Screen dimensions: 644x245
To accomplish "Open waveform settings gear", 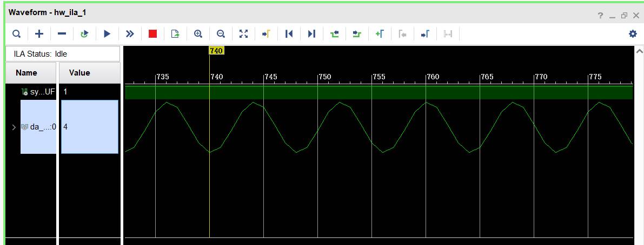I will tap(633, 34).
